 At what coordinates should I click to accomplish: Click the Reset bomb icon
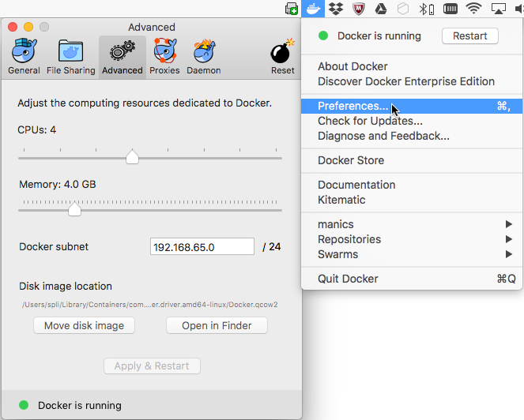click(283, 51)
